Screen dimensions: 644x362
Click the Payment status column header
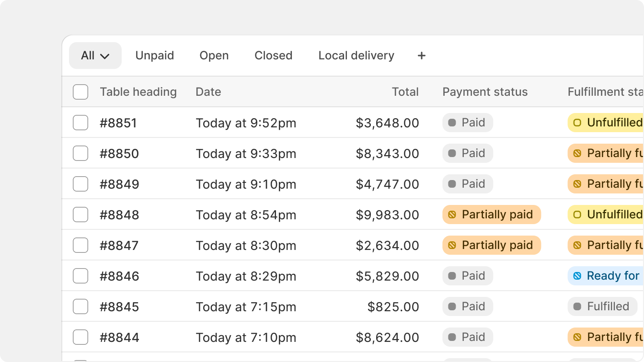coord(485,92)
